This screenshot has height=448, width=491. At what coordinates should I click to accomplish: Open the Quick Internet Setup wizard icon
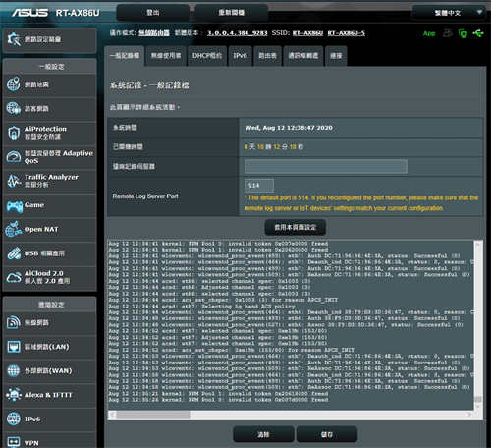point(14,39)
